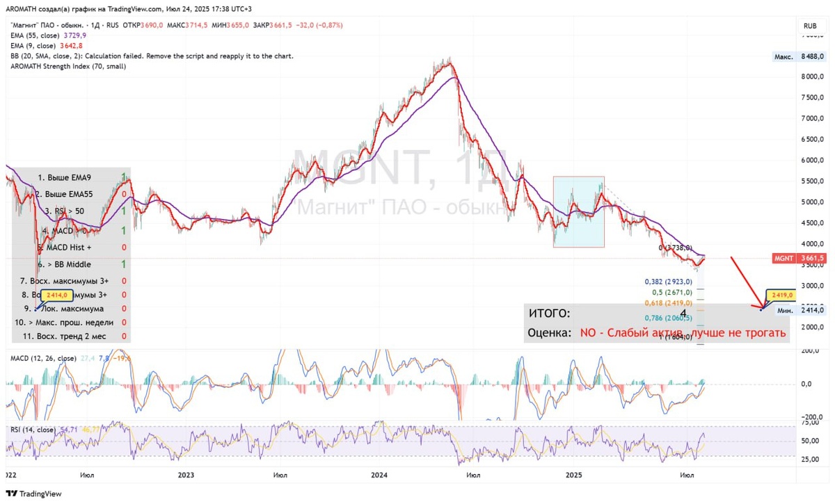Click the 200,0 MACD axis label

pos(810,352)
